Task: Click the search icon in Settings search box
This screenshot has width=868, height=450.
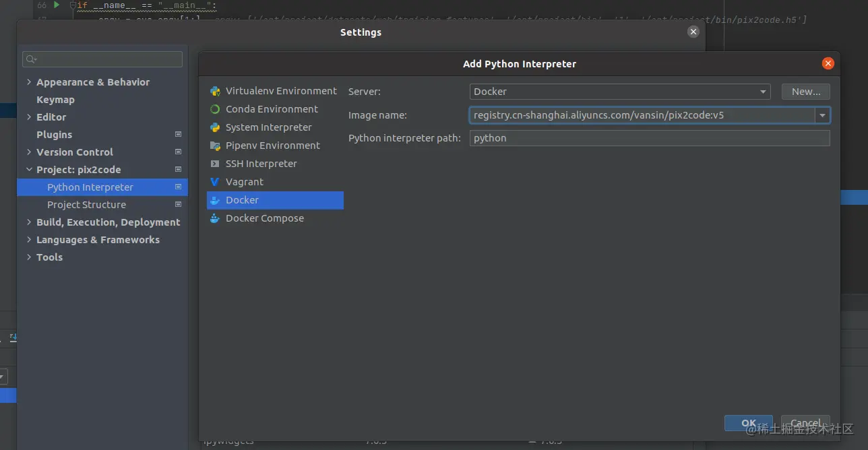Action: [x=31, y=59]
